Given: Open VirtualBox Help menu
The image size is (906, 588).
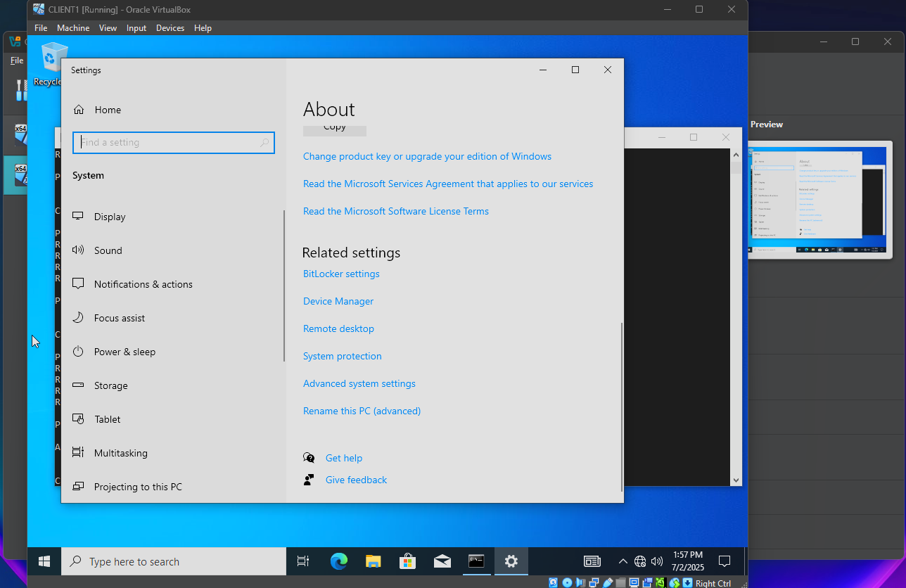Looking at the screenshot, I should (x=203, y=28).
